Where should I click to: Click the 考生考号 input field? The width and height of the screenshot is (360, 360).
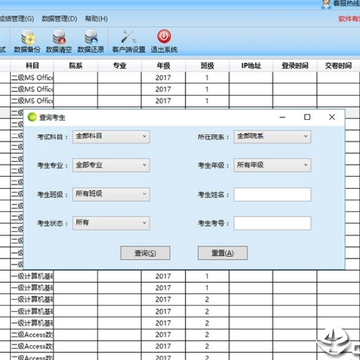tap(272, 223)
